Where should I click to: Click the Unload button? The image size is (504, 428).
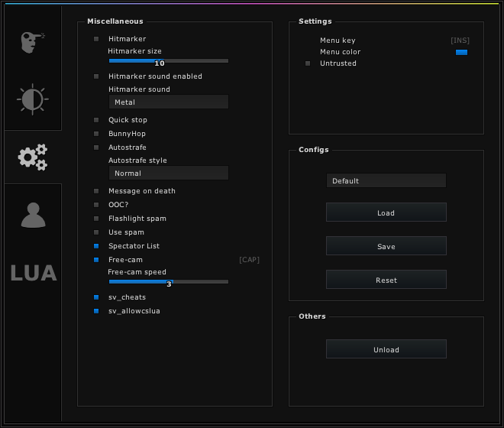click(x=386, y=349)
